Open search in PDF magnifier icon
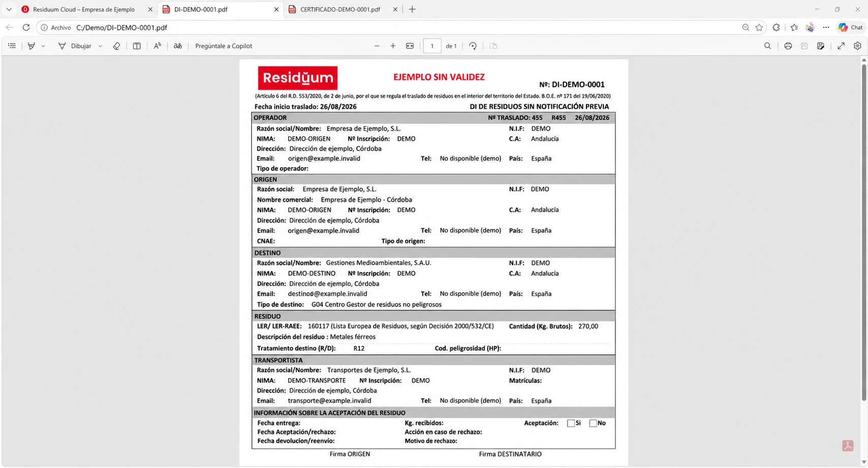Image resolution: width=868 pixels, height=468 pixels. [x=767, y=46]
